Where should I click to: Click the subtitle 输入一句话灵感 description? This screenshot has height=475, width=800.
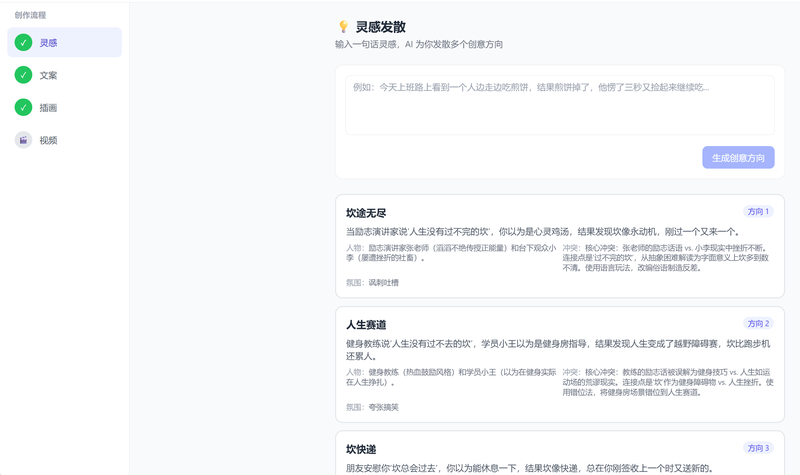(x=419, y=44)
